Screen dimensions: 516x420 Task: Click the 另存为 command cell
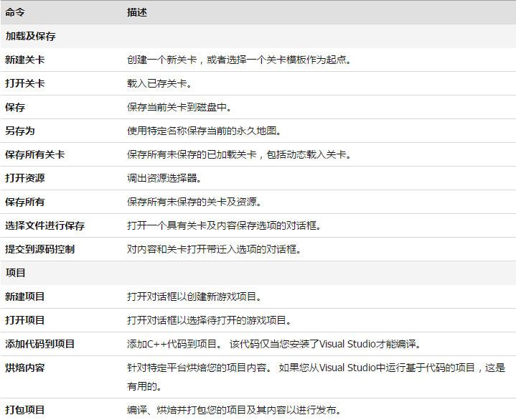pyautogui.click(x=20, y=131)
